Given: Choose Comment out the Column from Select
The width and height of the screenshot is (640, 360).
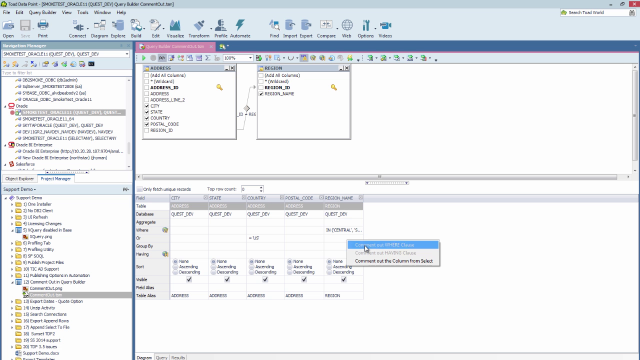Looking at the screenshot, I should click(393, 261).
